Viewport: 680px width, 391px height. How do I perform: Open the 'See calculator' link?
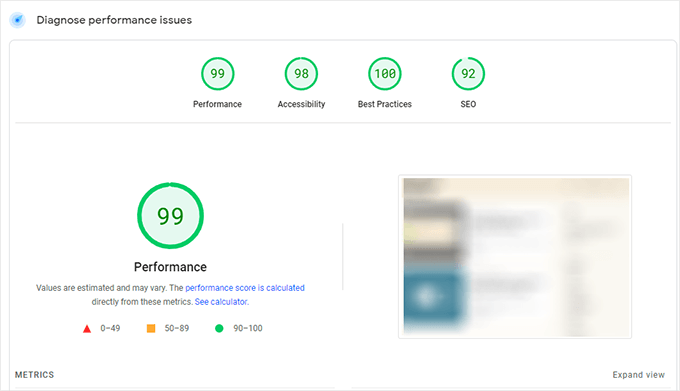click(221, 302)
